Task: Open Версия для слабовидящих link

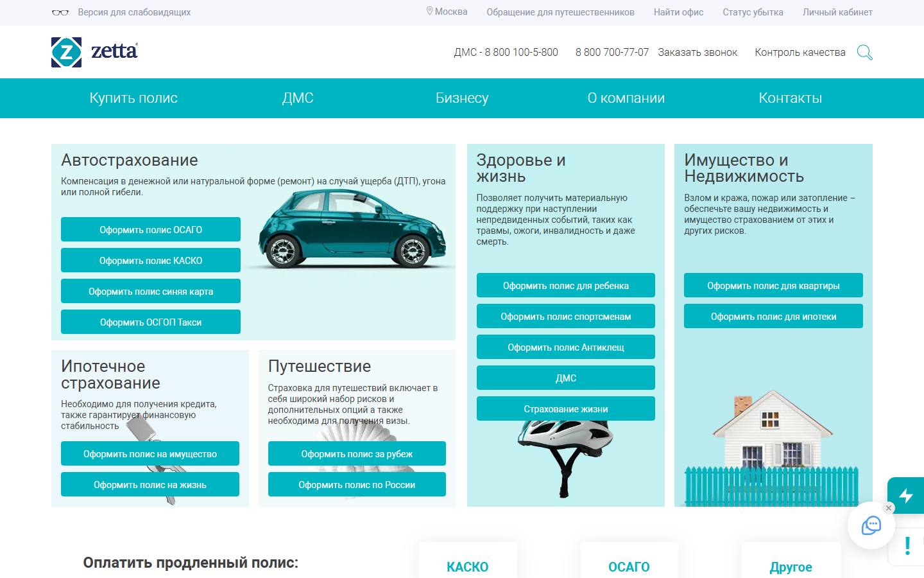Action: click(x=134, y=12)
